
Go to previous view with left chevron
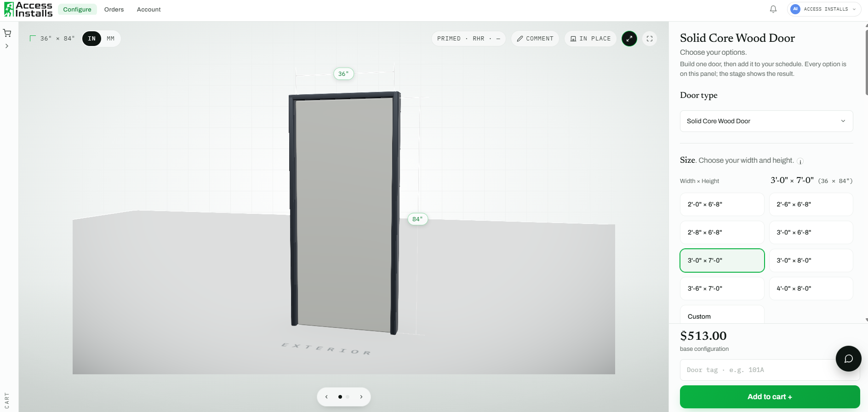coord(326,397)
